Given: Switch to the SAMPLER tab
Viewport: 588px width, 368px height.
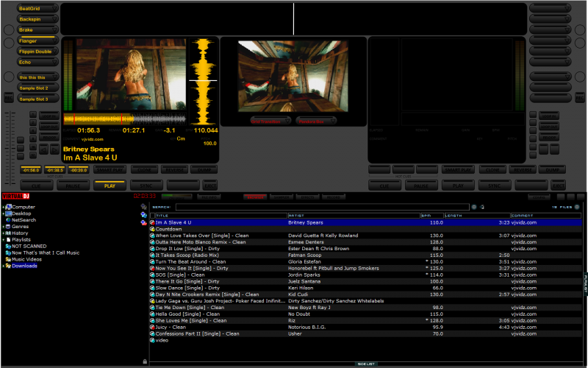Looking at the screenshot, I should 282,197.
